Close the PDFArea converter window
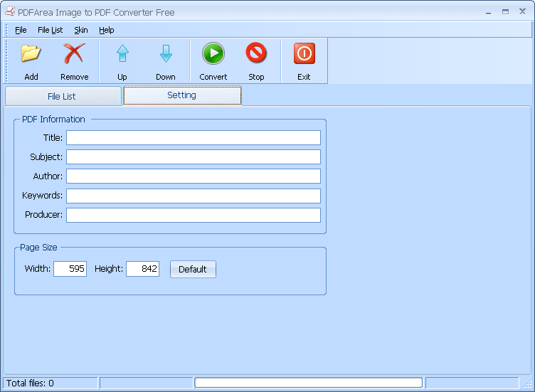Image resolution: width=535 pixels, height=392 pixels. pos(522,11)
